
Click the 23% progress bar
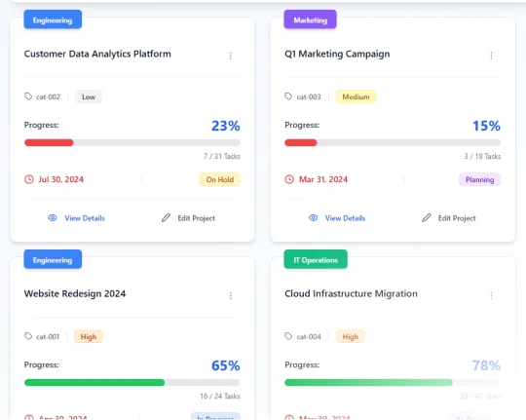pyautogui.click(x=132, y=142)
